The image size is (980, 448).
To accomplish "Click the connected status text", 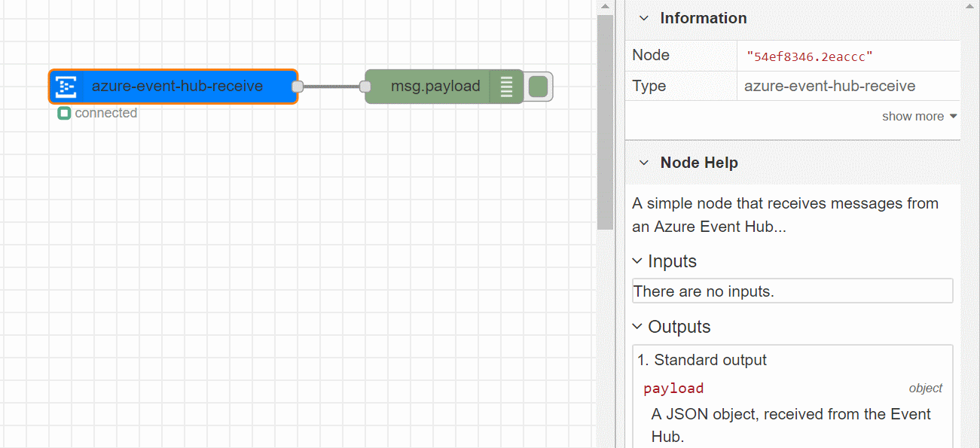I will pyautogui.click(x=106, y=113).
